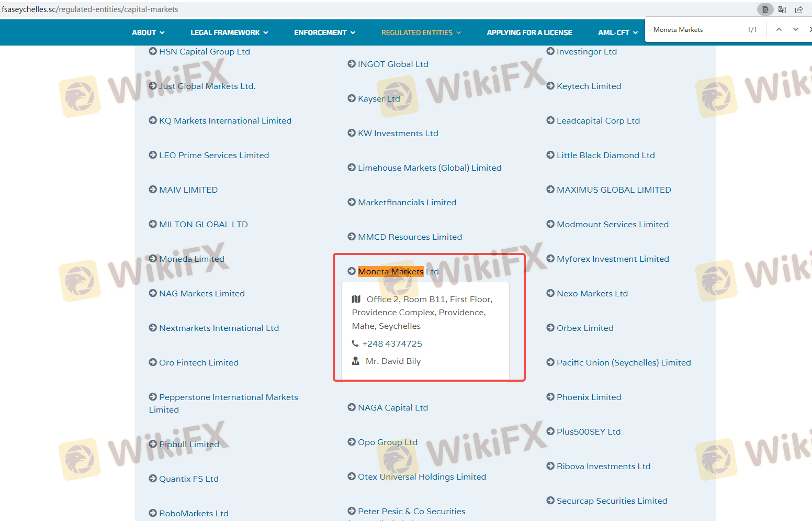This screenshot has width=812, height=521.
Task: Click the translate page icon
Action: pos(782,9)
